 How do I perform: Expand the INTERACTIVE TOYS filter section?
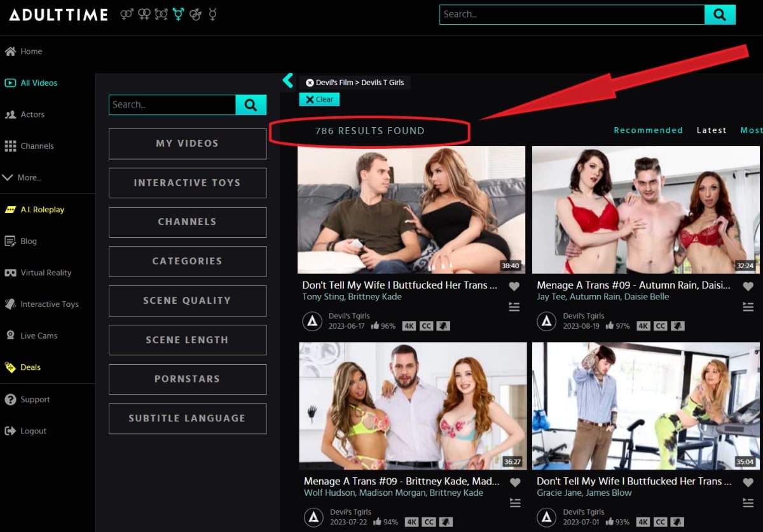(x=188, y=183)
